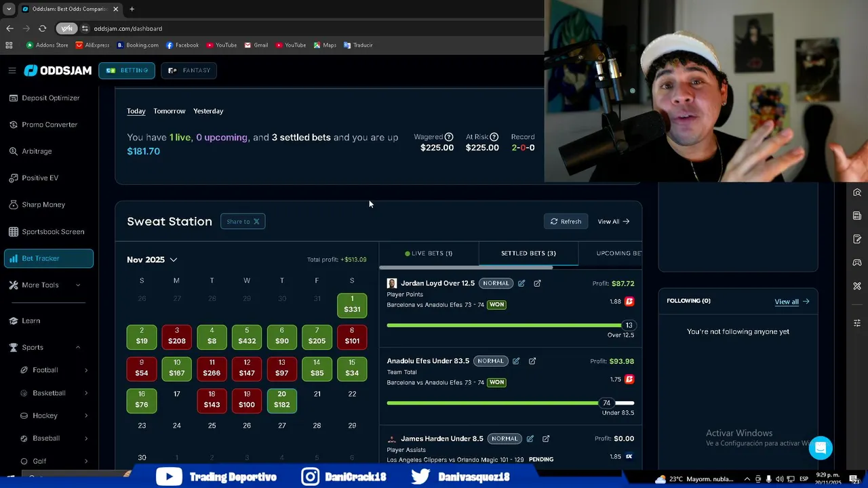
Task: Edit the James Harden Under 8.5 bet
Action: coord(530,439)
